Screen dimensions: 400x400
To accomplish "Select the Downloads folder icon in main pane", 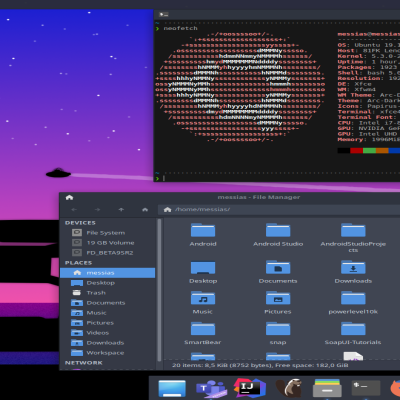I will click(x=353, y=267).
